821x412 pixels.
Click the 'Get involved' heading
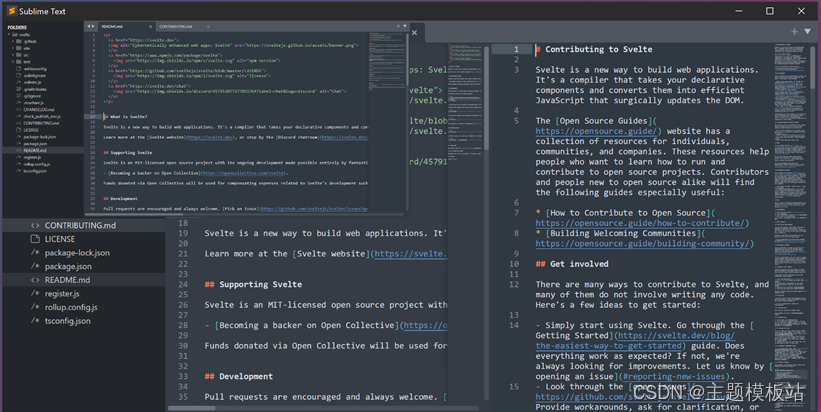point(579,264)
